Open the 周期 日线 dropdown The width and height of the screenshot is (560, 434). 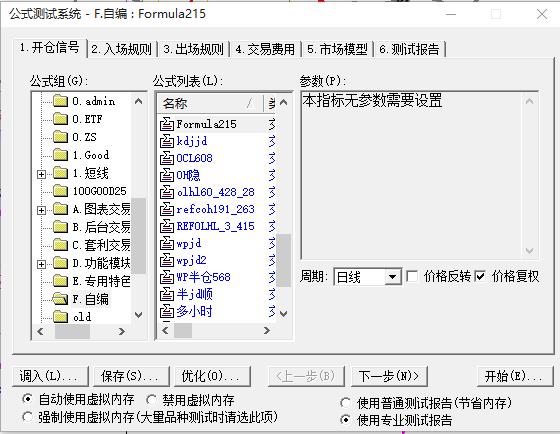click(x=393, y=277)
